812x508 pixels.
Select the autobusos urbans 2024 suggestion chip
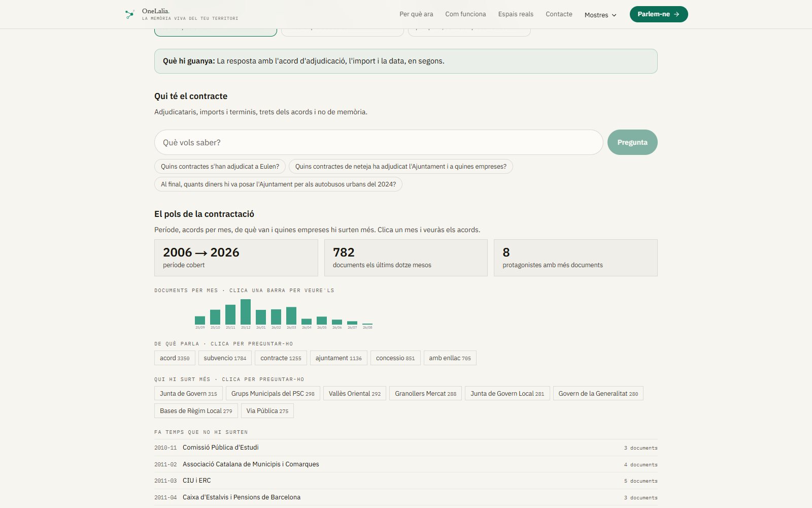coord(278,184)
